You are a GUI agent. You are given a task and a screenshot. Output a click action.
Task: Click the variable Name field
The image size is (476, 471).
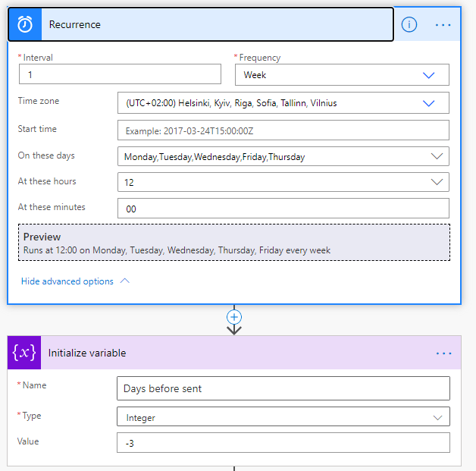tap(283, 388)
